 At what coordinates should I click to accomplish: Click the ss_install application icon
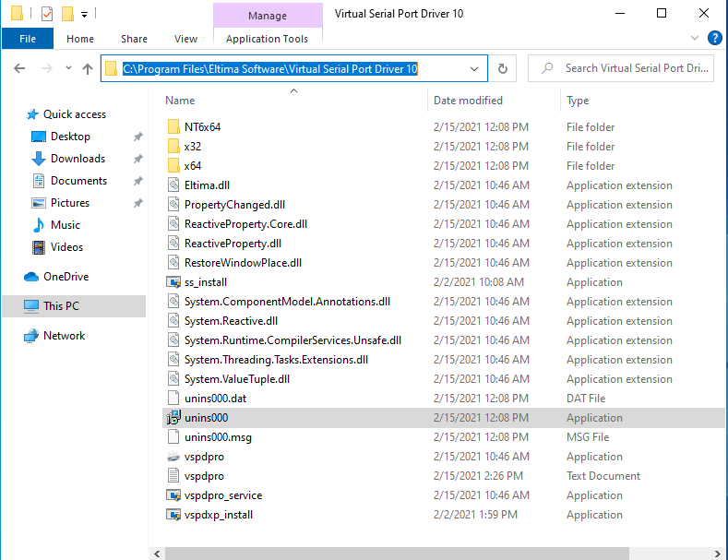[x=173, y=282]
